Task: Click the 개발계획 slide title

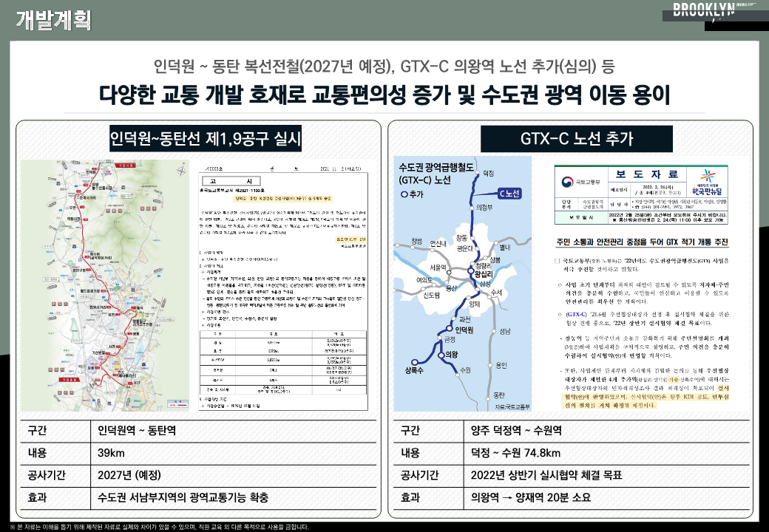Action: [53, 20]
